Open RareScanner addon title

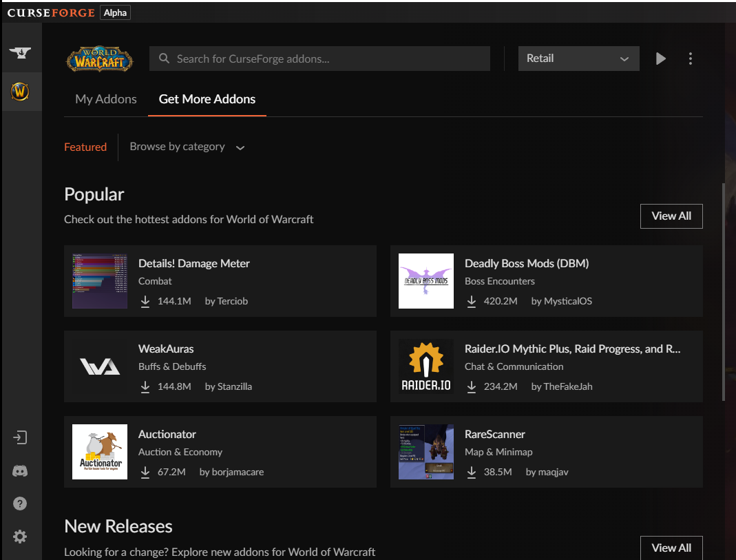pos(495,434)
